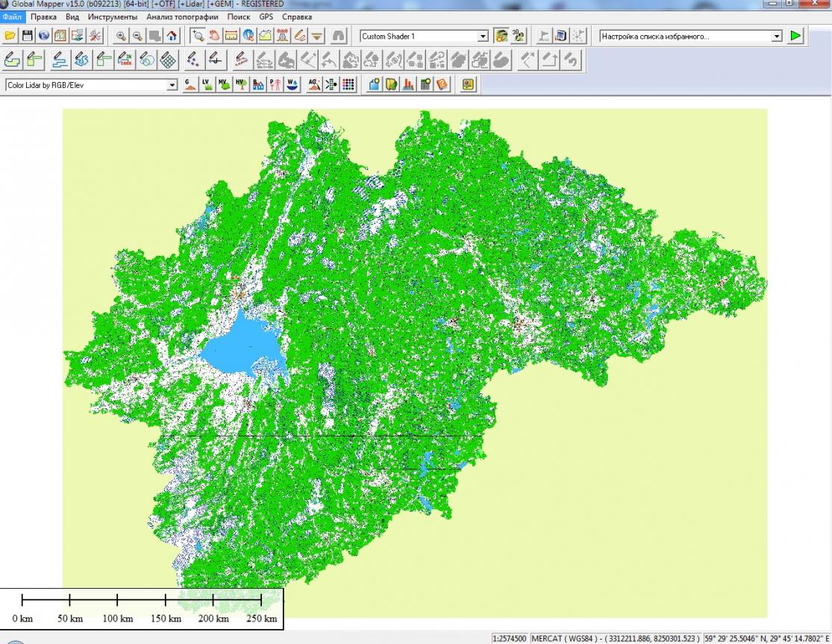
Task: Select the Measure ruler tool
Action: [x=231, y=36]
